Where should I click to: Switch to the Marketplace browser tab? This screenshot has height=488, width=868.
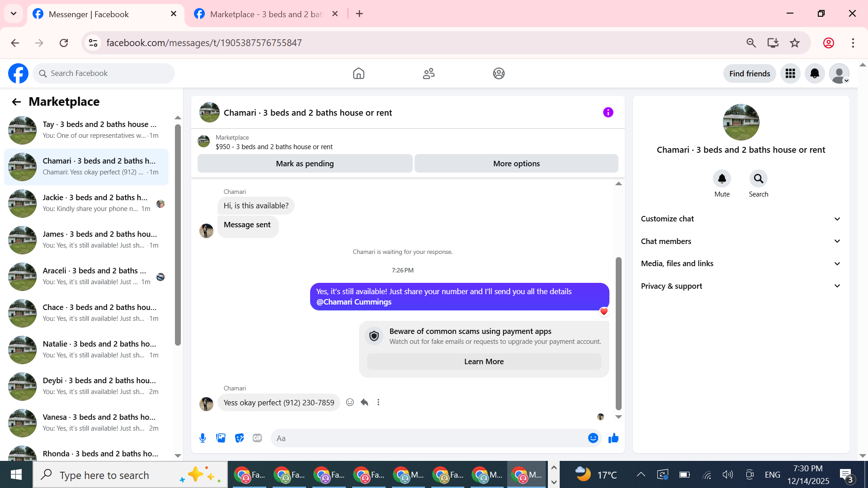[266, 14]
